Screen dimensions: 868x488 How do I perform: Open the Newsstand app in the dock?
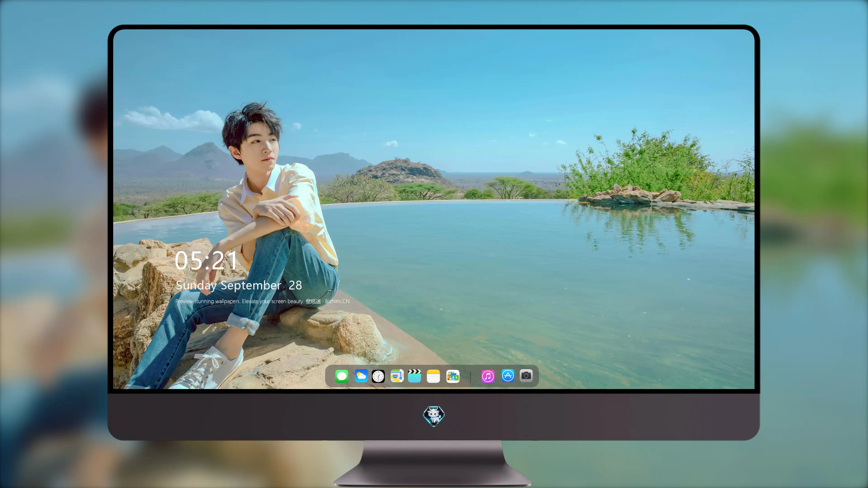coord(453,376)
